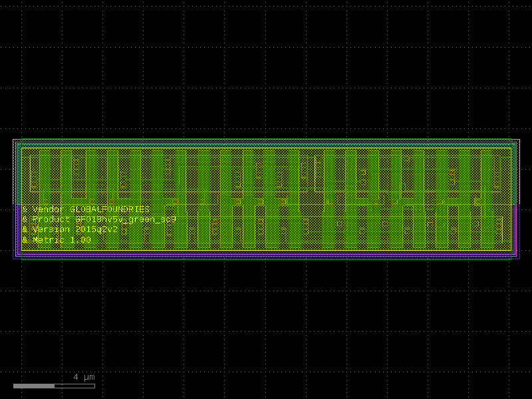Select the '& Product GF018hv5v_green_sc9' label

tap(99, 219)
